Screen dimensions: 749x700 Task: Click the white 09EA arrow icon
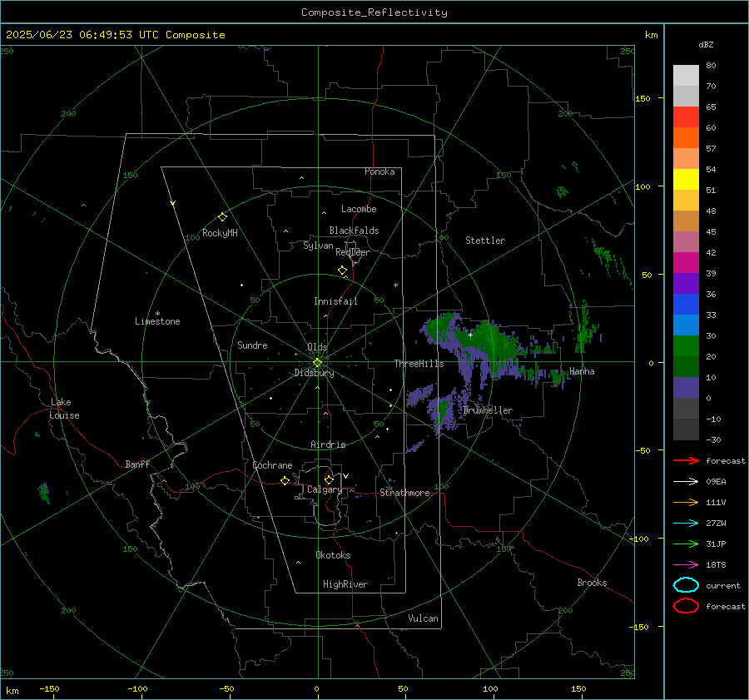(686, 482)
